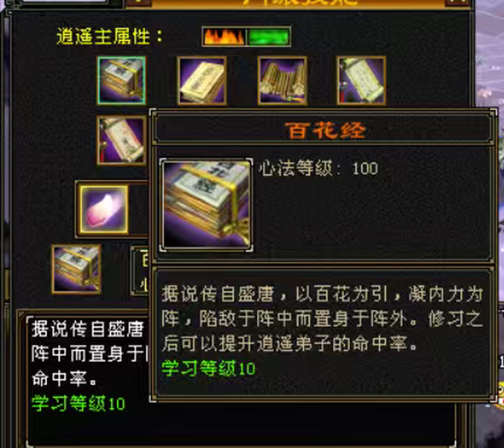
Task: Click the large 百花经 icon inside the tooltip
Action: point(206,204)
